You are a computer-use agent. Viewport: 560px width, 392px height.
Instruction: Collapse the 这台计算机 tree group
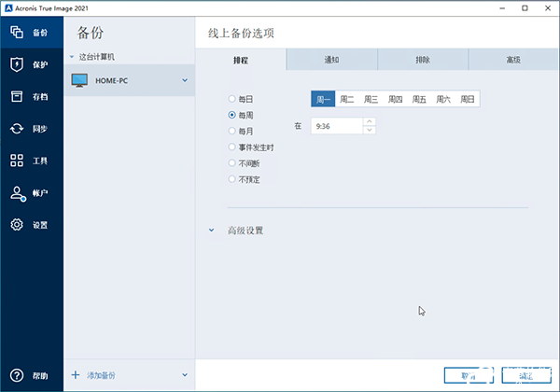[x=73, y=57]
